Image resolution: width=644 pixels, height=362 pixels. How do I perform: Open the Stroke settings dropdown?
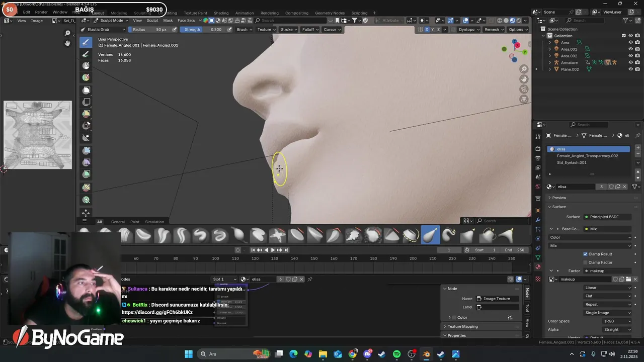288,29
